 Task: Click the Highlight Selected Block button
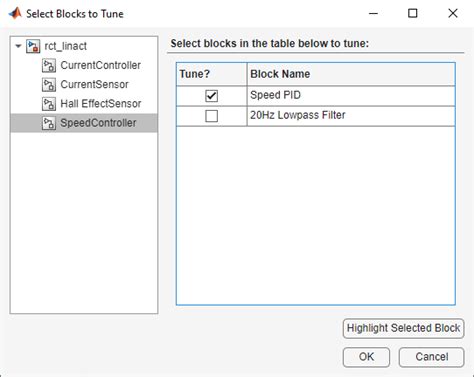click(403, 328)
